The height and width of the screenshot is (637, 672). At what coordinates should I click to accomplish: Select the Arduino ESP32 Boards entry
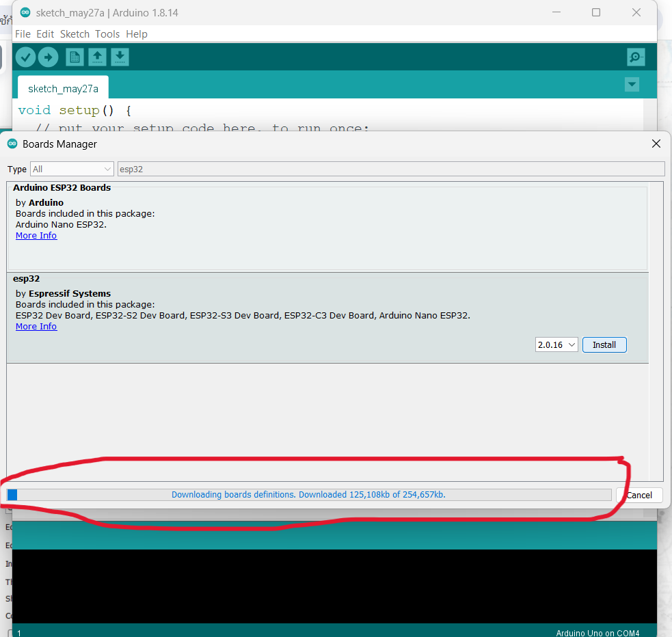(327, 227)
